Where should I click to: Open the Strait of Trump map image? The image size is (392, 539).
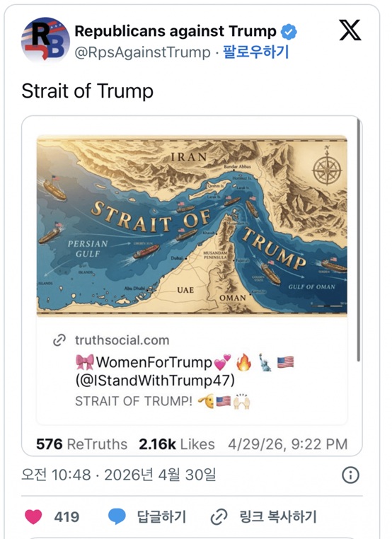(192, 225)
